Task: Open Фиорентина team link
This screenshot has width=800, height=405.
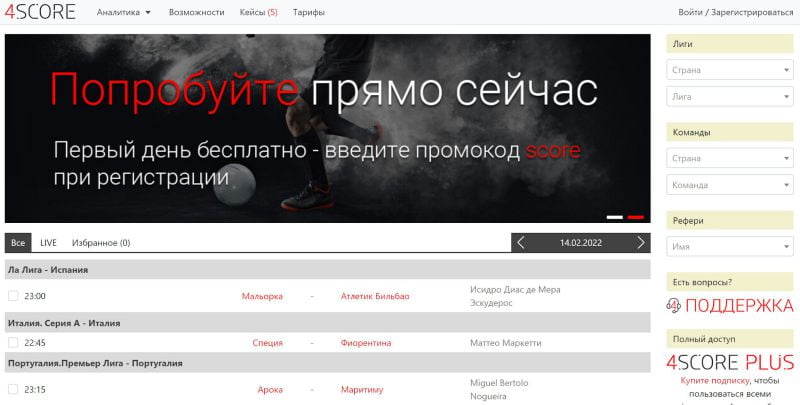Action: [x=366, y=343]
